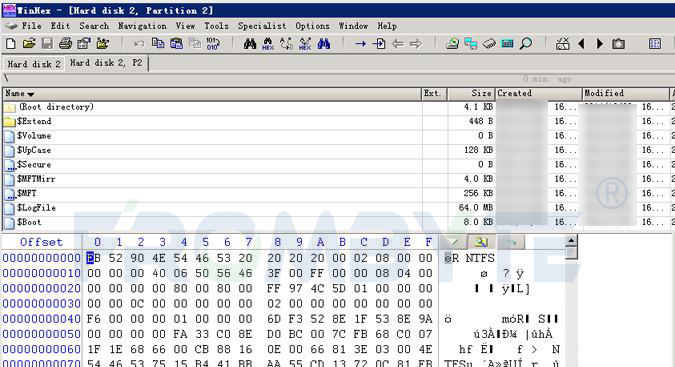Open the Search menu

coord(94,26)
